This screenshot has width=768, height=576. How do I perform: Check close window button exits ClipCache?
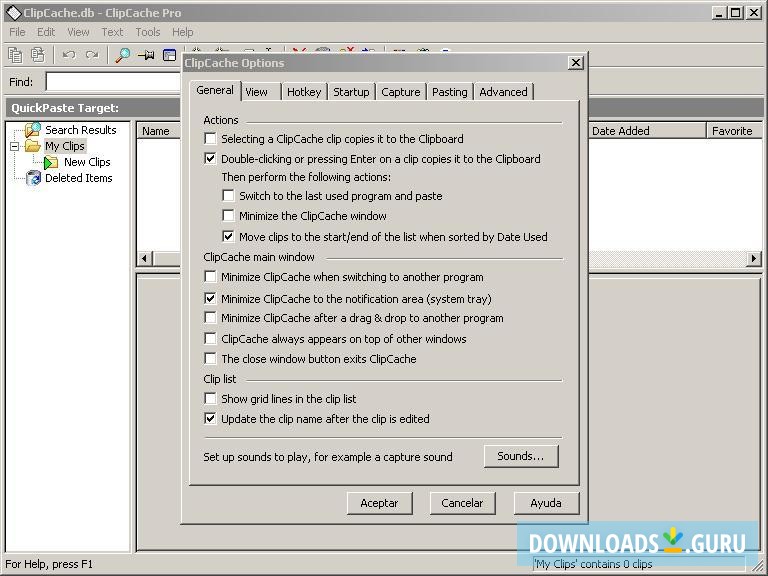click(210, 359)
